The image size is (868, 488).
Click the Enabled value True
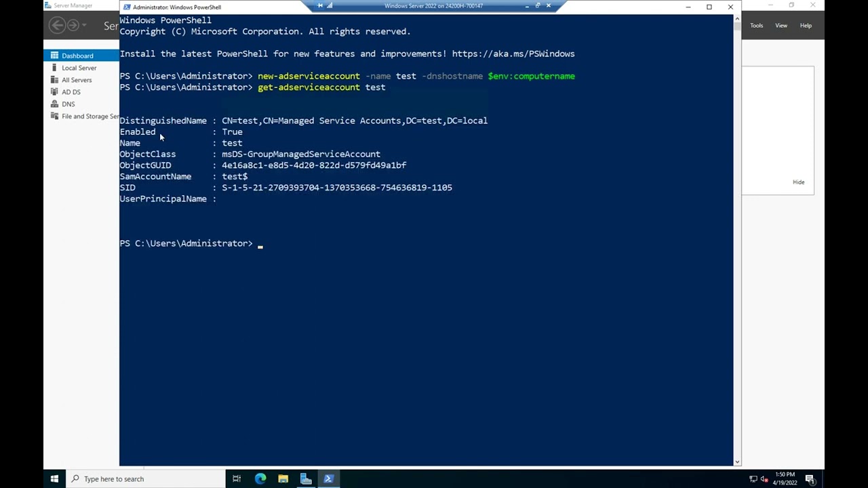tap(232, 132)
